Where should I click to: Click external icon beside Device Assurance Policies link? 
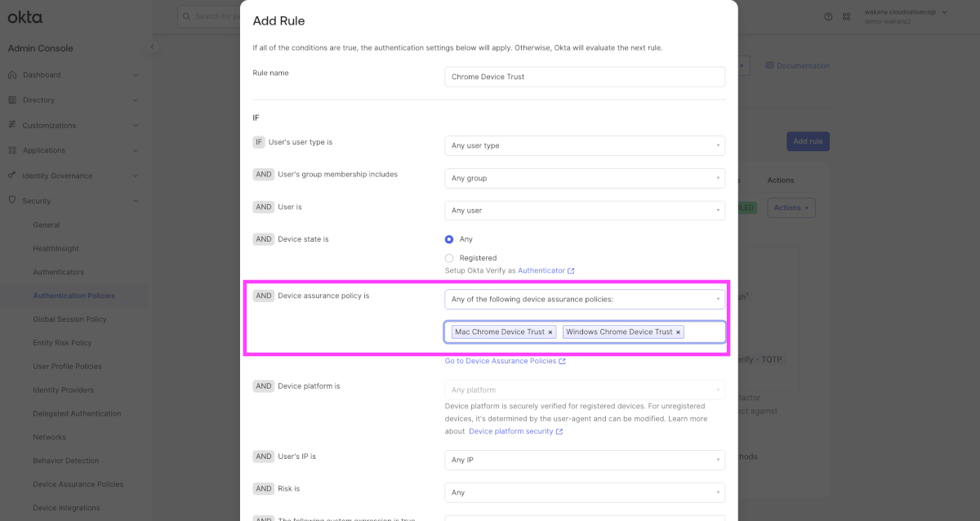562,361
